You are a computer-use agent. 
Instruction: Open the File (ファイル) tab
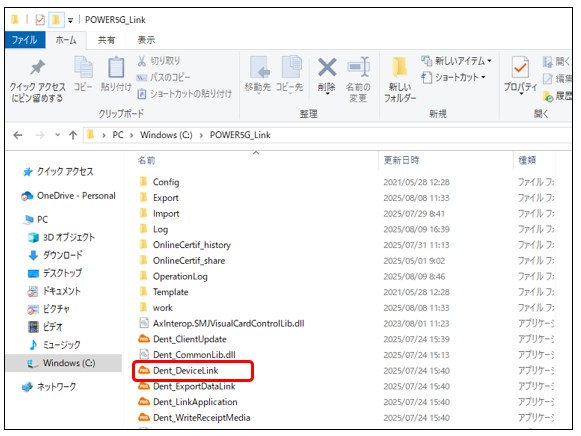(24, 40)
